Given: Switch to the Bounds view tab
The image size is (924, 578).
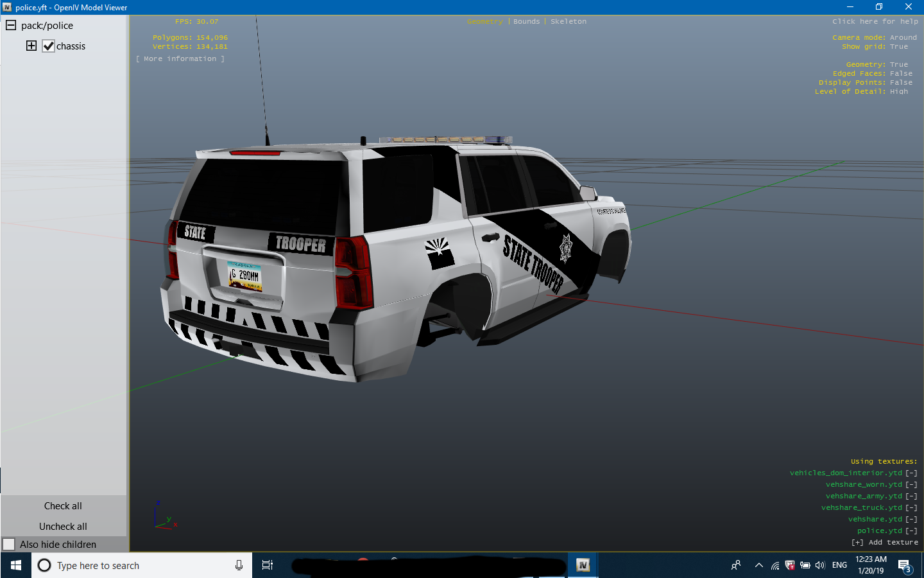Looking at the screenshot, I should [x=526, y=22].
